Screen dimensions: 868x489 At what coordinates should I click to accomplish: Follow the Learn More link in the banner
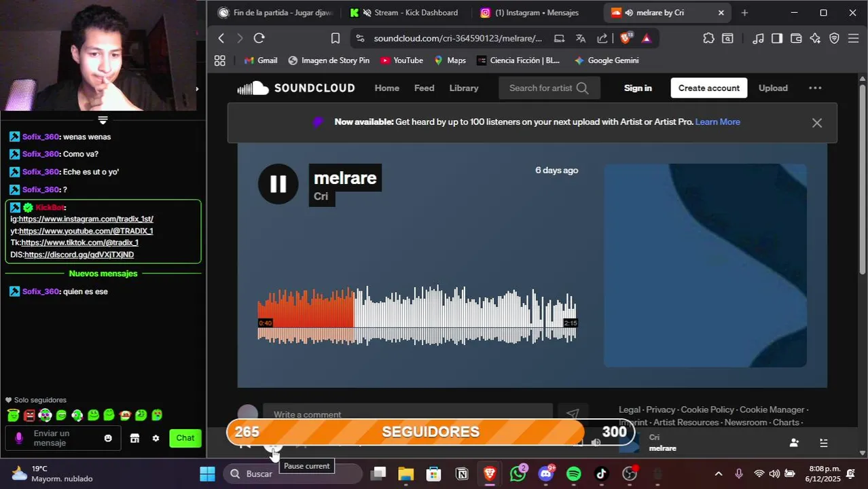[x=717, y=122]
